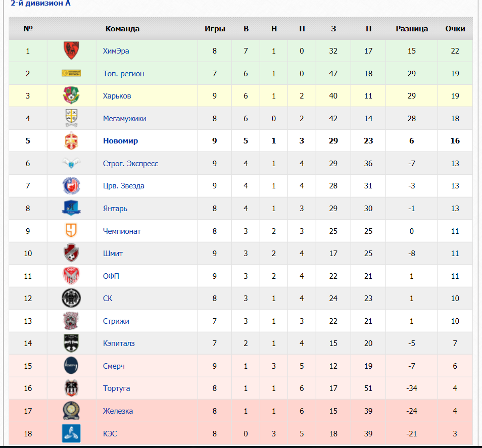Open the Шмит team page link
482x448 pixels.
tap(113, 254)
